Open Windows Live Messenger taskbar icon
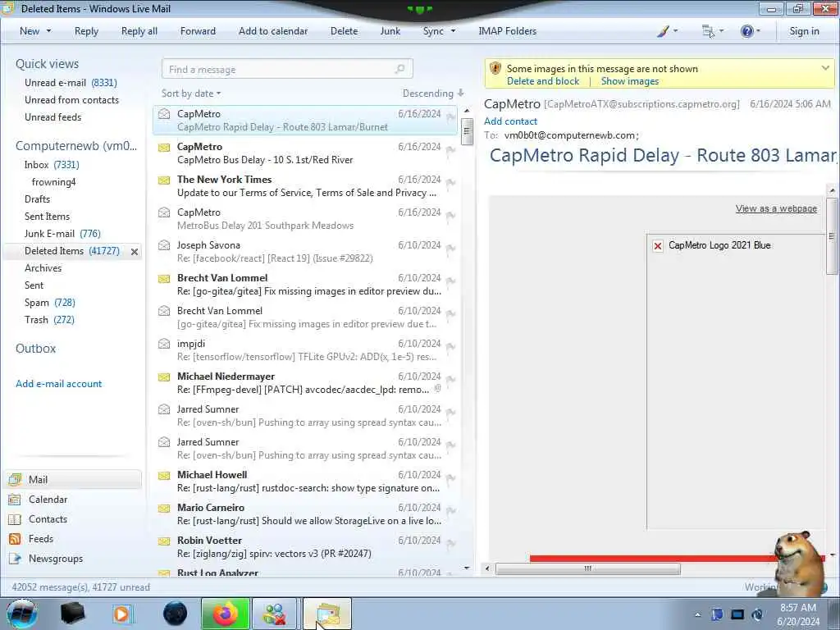Viewport: 840px width, 630px height. 274,614
